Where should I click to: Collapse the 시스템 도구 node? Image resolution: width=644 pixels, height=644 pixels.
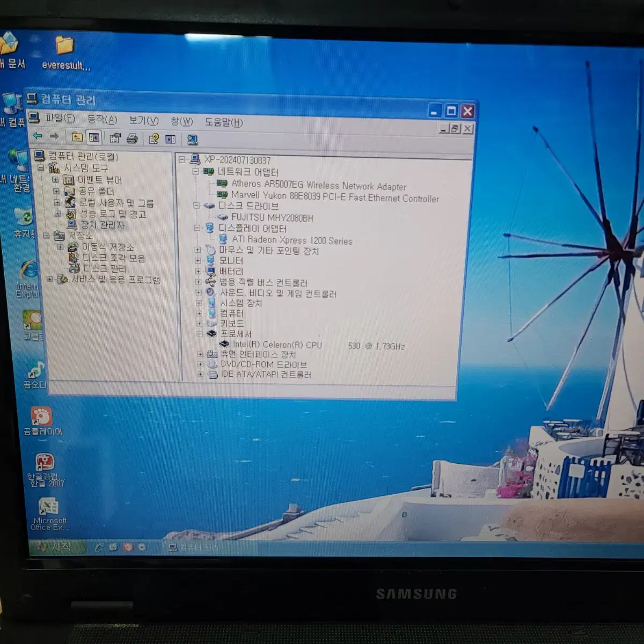(x=41, y=167)
